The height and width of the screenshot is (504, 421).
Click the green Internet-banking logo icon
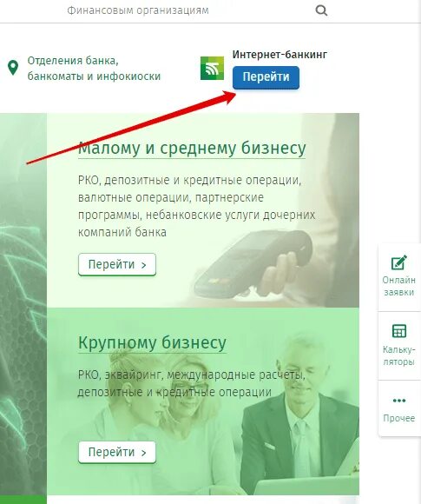click(212, 68)
